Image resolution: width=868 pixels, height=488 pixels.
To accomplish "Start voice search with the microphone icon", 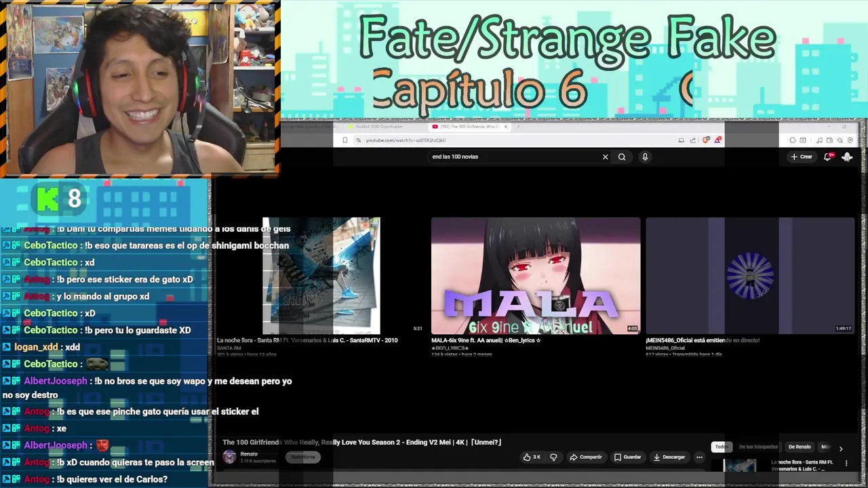I will [x=645, y=157].
